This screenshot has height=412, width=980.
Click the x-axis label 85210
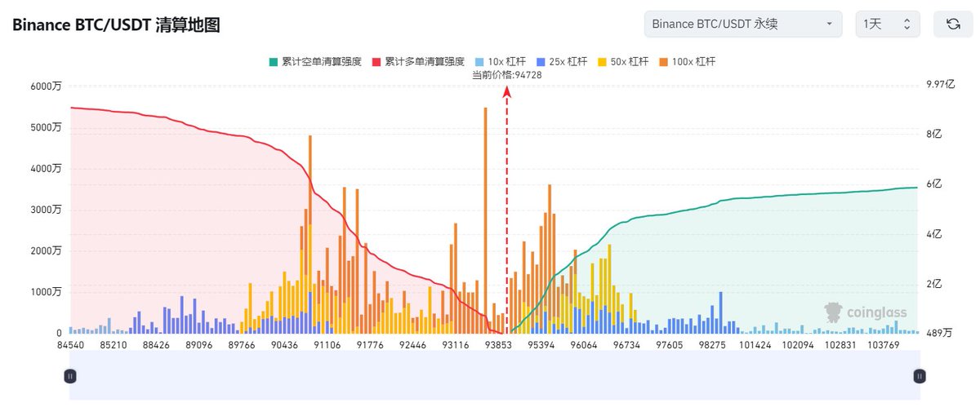112,345
